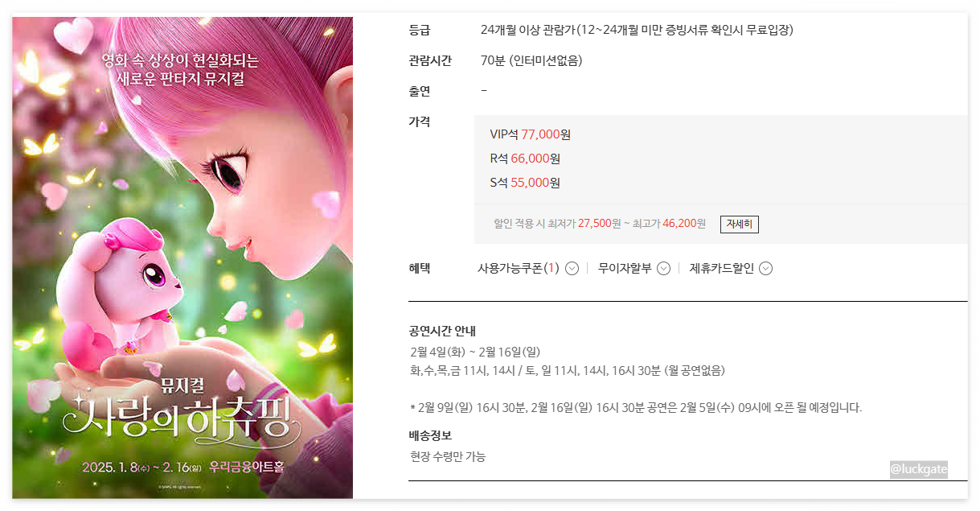Click the @luckgate watermark tag
The height and width of the screenshot is (511, 980).
[918, 468]
